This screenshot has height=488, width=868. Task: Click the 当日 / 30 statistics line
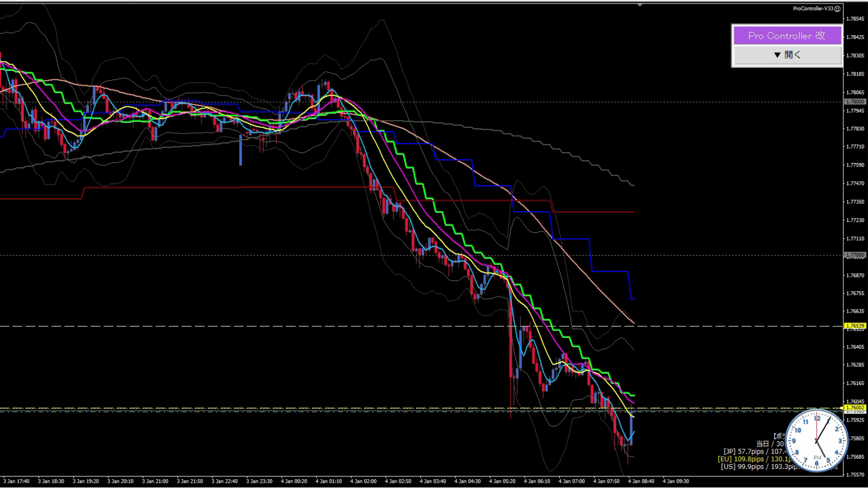click(770, 444)
